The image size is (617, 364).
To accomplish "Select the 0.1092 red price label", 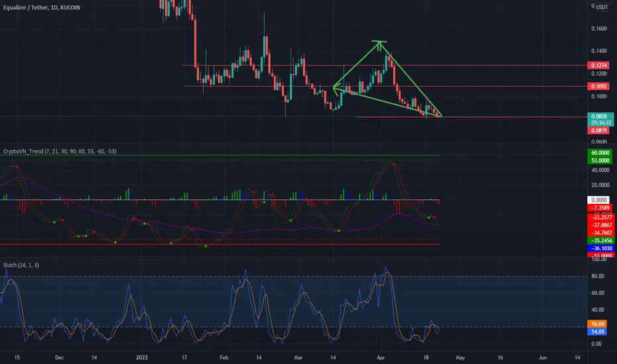I will tap(598, 86).
